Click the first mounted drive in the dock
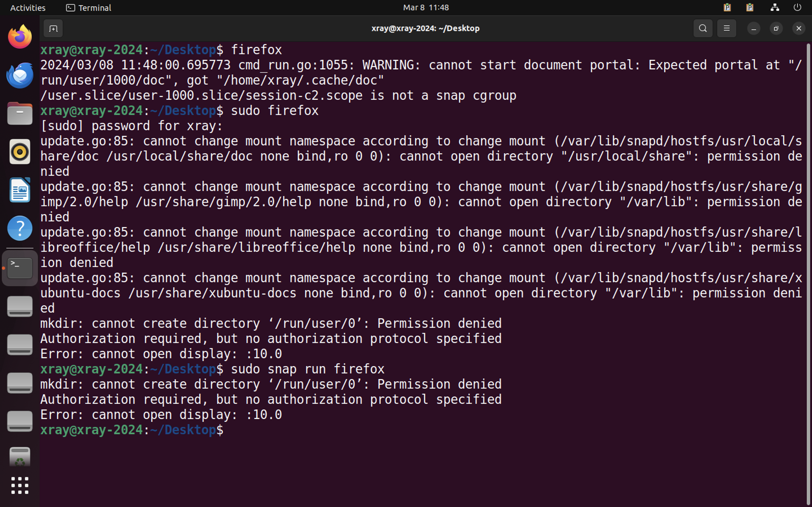Image resolution: width=812 pixels, height=507 pixels. click(20, 306)
